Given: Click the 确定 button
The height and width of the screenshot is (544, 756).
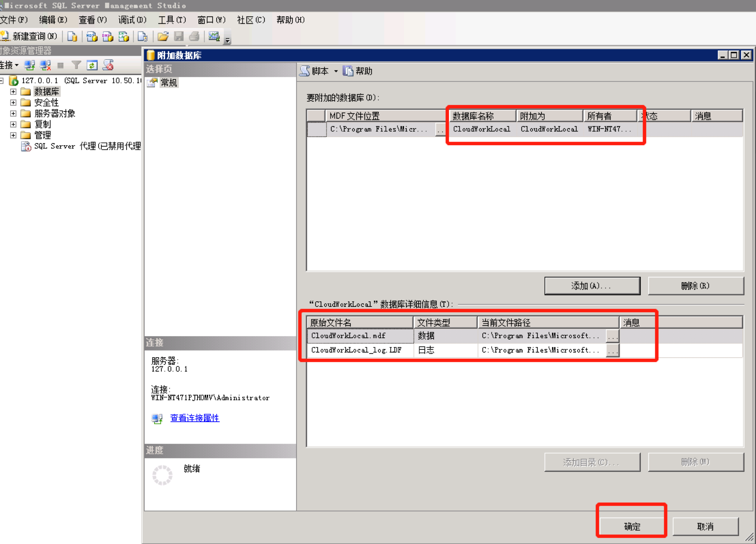Looking at the screenshot, I should [632, 527].
